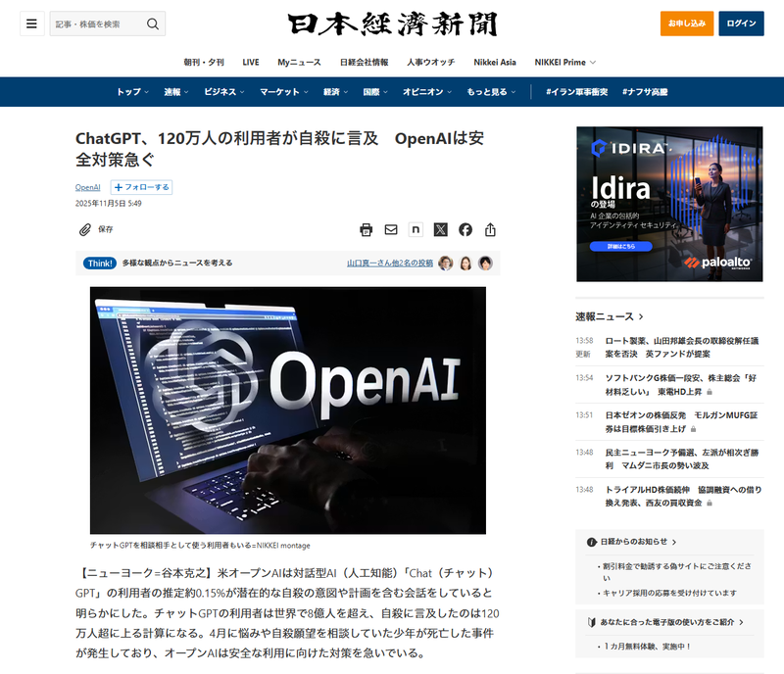Click the orange お申し込み button
The height and width of the screenshot is (674, 784).
click(687, 24)
